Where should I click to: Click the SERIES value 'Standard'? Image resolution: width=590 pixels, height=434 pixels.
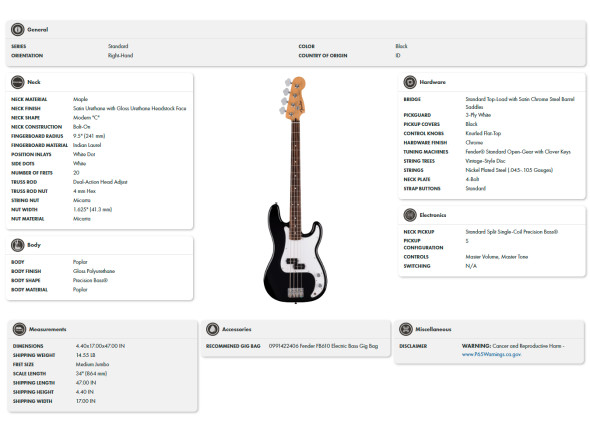(x=118, y=46)
